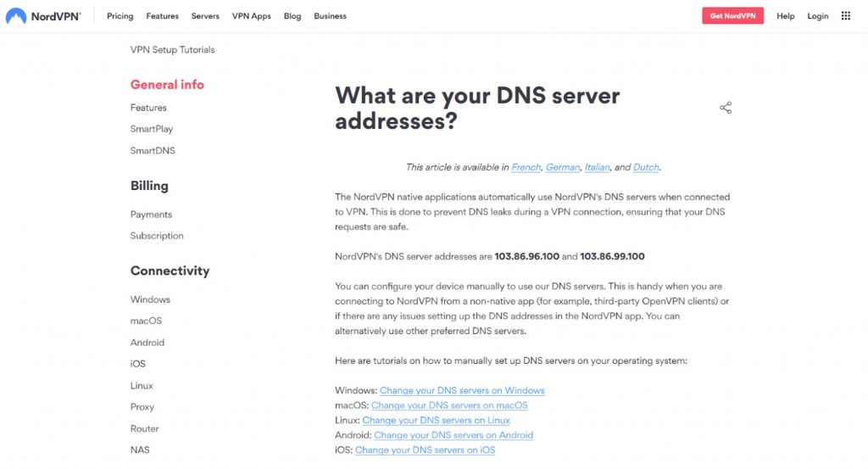Open Change your DNS servers on iOS
This screenshot has width=868, height=469.
pyautogui.click(x=425, y=450)
